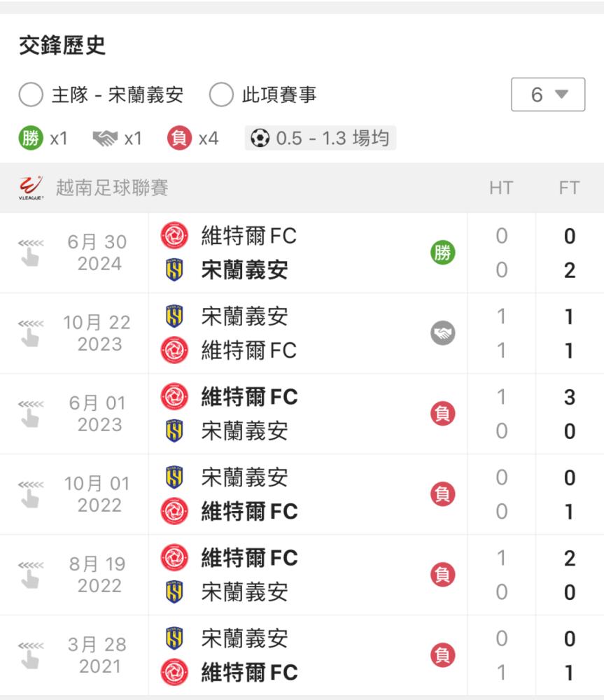Click the green 勝 badge on the 2024 match
The image size is (604, 700).
[x=442, y=253]
